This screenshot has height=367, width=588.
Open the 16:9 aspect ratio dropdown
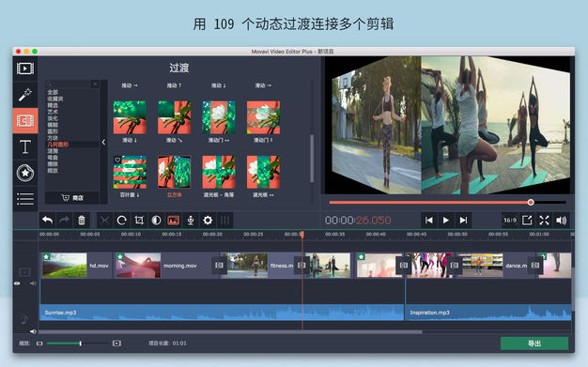pos(510,221)
